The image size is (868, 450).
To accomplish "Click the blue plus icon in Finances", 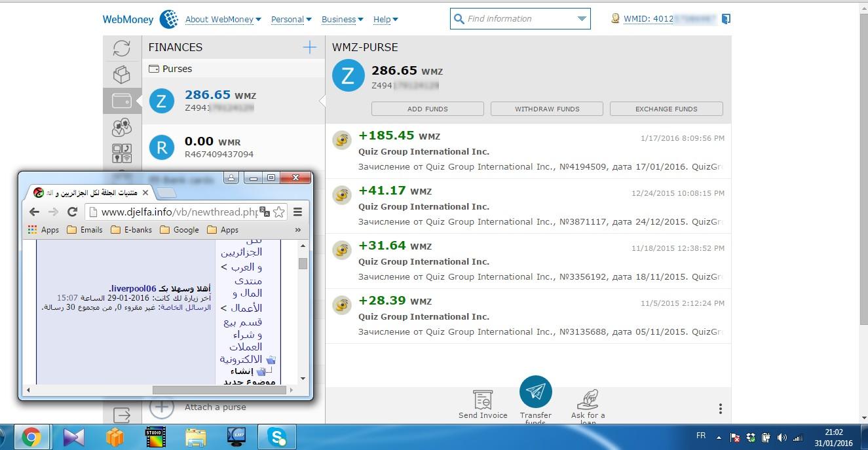I will pos(310,47).
